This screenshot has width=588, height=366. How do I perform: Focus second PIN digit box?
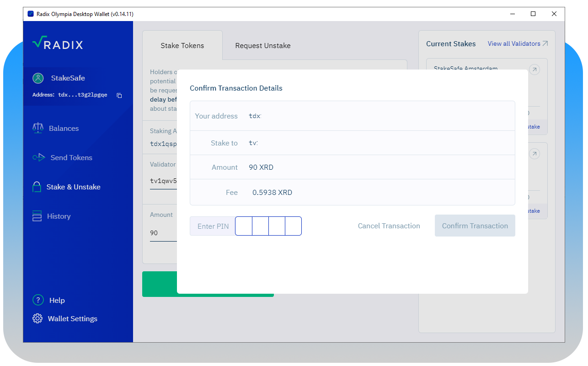tap(260, 226)
